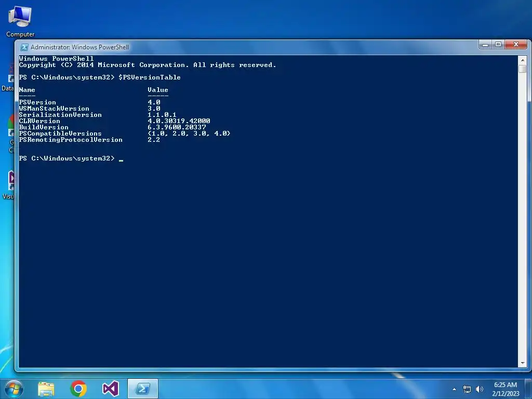This screenshot has height=399, width=532.
Task: Click scroll up arrow in PowerShell
Action: pos(523,60)
